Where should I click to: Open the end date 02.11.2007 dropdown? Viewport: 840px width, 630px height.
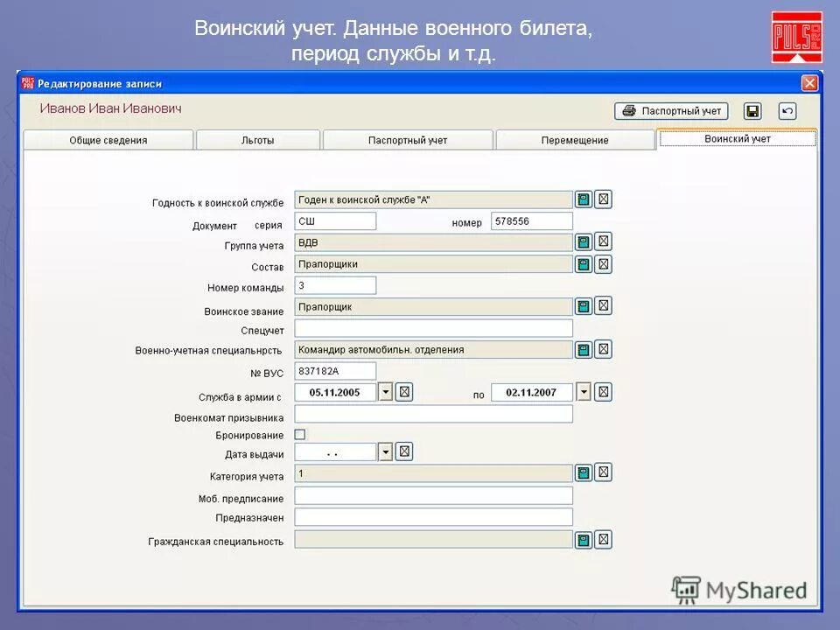583,391
